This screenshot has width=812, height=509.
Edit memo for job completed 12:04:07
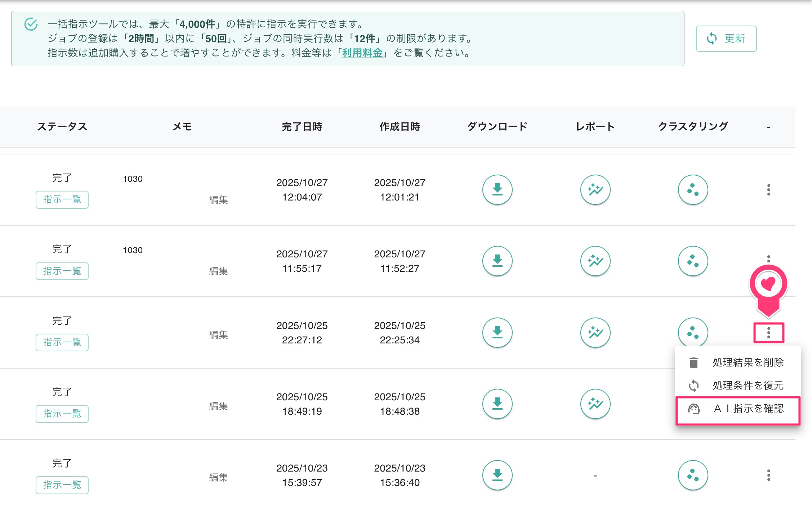tap(218, 200)
